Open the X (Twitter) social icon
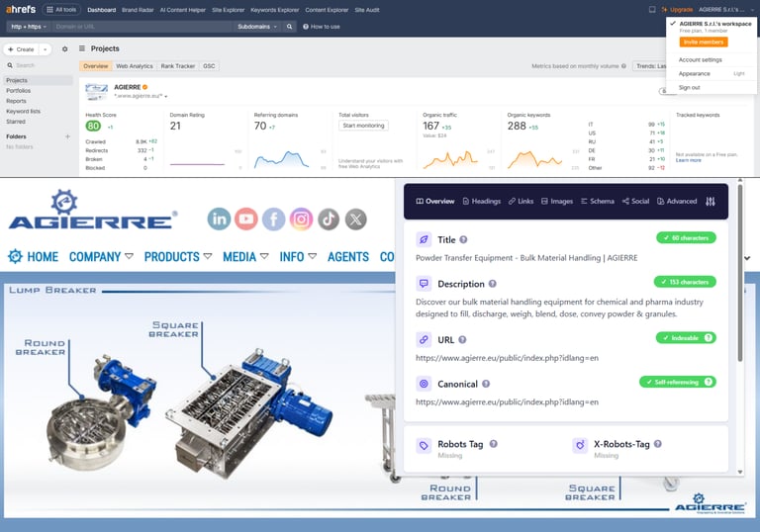 tap(356, 219)
